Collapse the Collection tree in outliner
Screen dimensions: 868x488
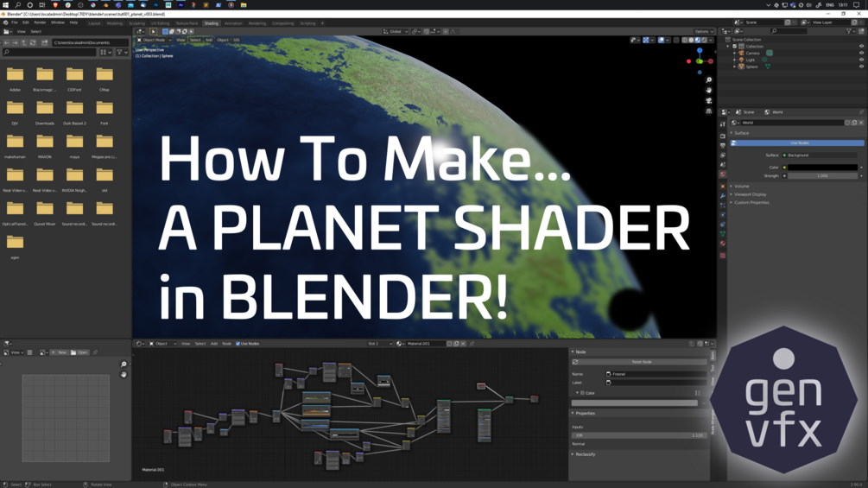pos(728,47)
